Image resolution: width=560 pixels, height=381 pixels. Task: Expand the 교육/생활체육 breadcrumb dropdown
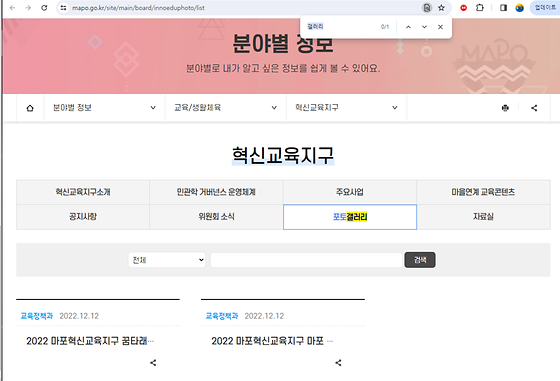click(226, 107)
